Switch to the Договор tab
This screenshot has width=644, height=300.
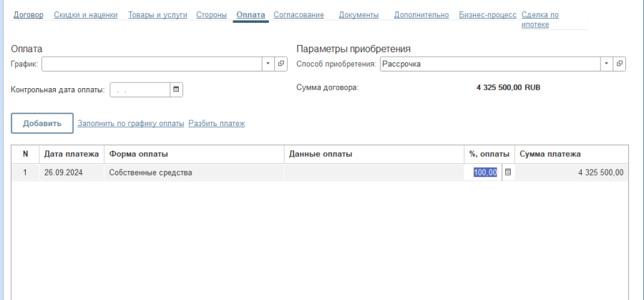(29, 14)
